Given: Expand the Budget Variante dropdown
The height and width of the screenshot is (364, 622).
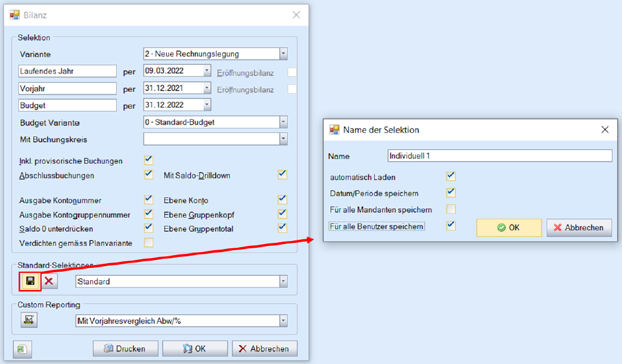Looking at the screenshot, I should (283, 122).
